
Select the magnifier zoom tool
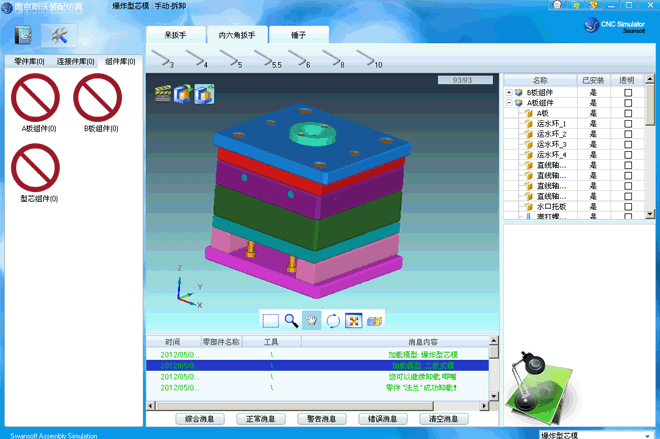tap(291, 320)
